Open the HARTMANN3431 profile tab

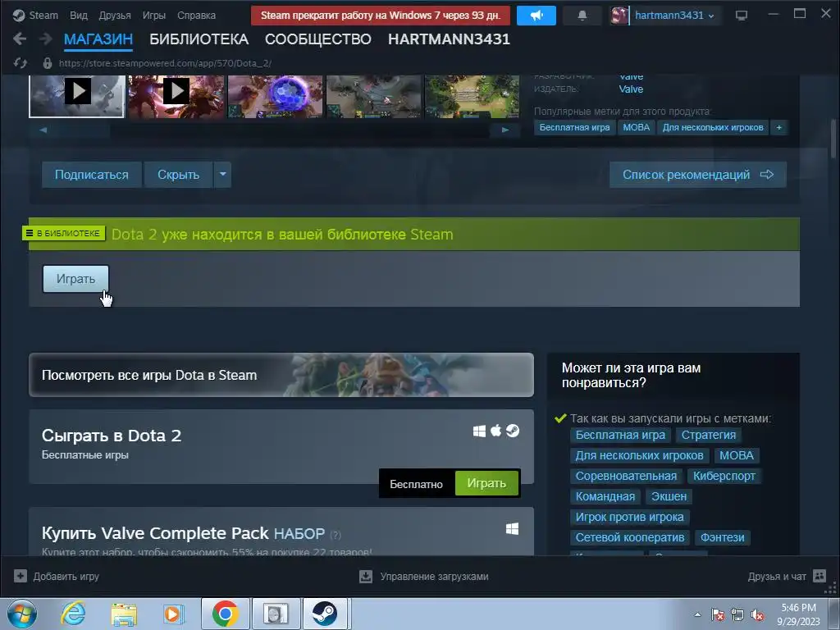(449, 39)
